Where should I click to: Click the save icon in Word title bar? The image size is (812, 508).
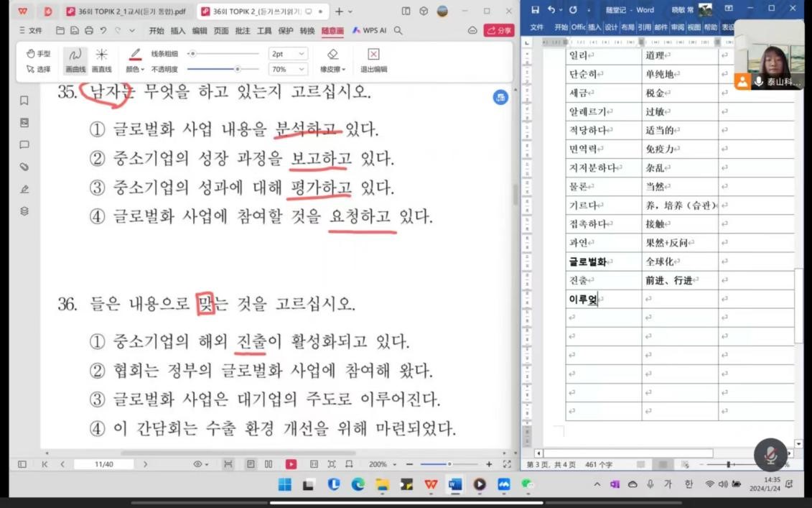point(535,9)
